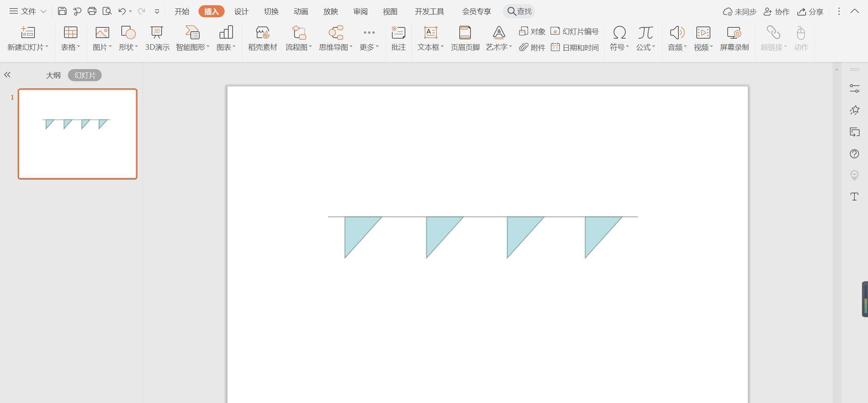Switch to the 动画 animation tab

[x=301, y=12]
